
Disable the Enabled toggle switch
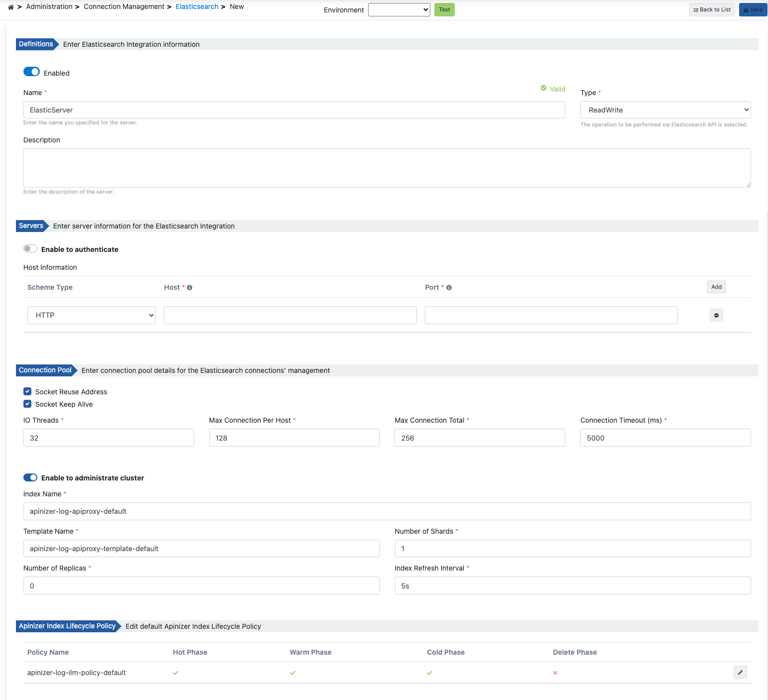pyautogui.click(x=31, y=72)
